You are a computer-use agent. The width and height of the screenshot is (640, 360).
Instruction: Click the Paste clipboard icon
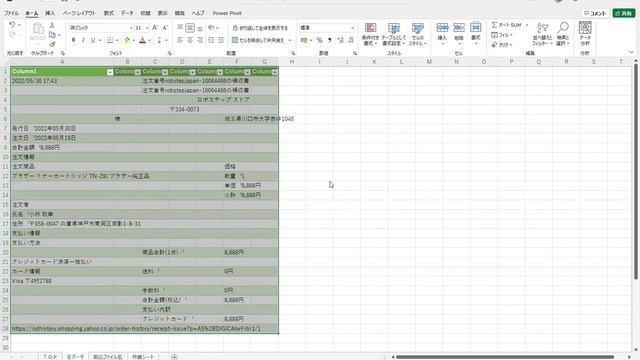click(38, 29)
